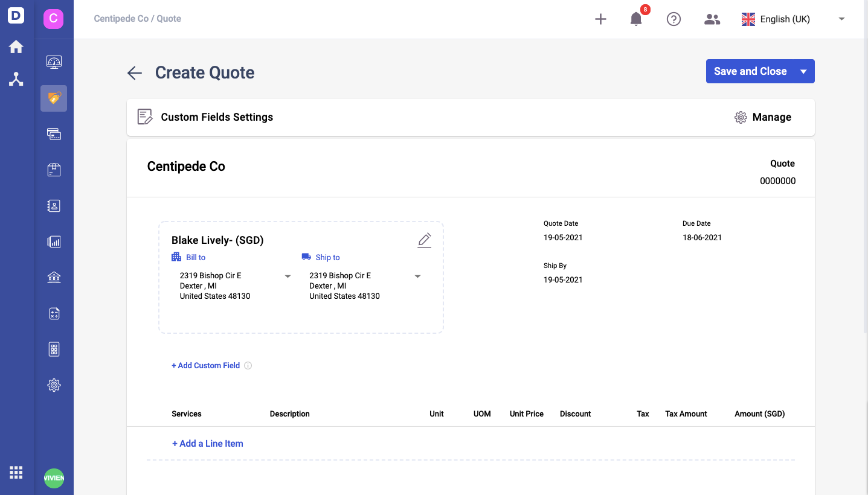Open the products box icon in sidebar
Image resolution: width=868 pixels, height=495 pixels.
click(54, 170)
